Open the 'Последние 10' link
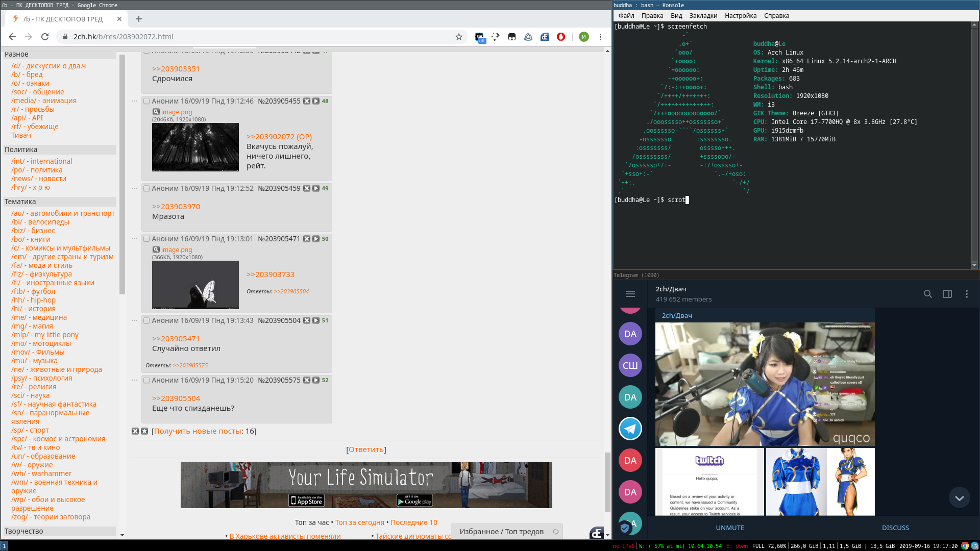The width and height of the screenshot is (980, 551). click(x=414, y=522)
